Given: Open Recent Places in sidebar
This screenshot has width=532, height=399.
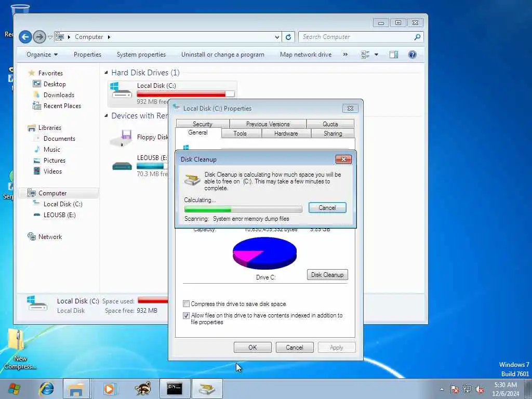Looking at the screenshot, I should 62,105.
